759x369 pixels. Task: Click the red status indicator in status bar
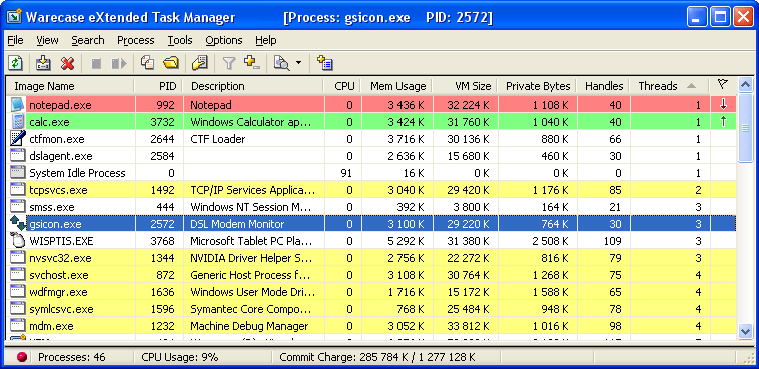22,357
